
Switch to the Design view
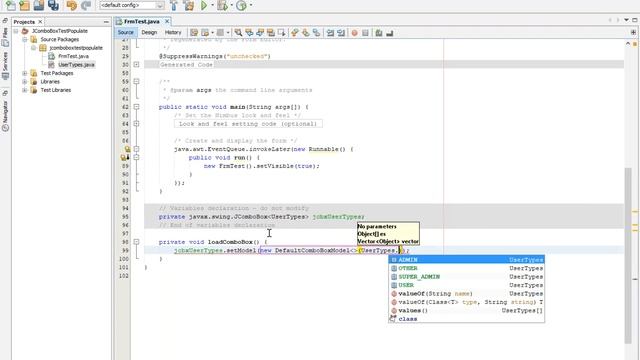point(149,32)
